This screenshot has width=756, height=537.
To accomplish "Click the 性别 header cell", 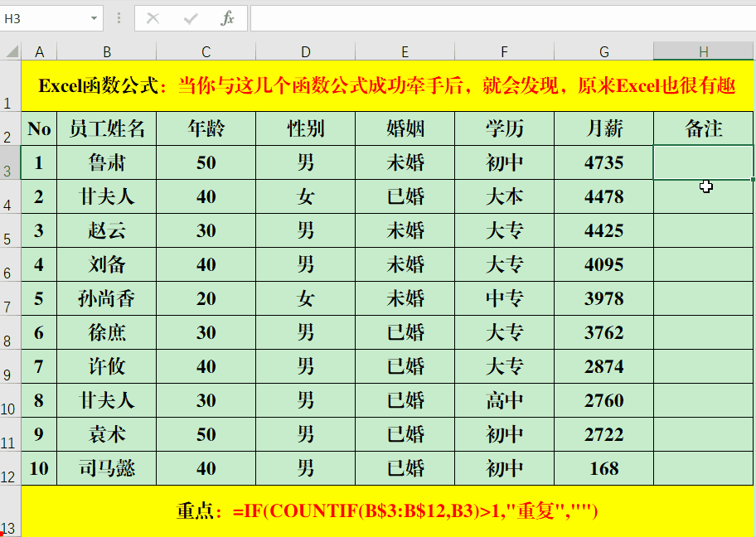I will 305,128.
